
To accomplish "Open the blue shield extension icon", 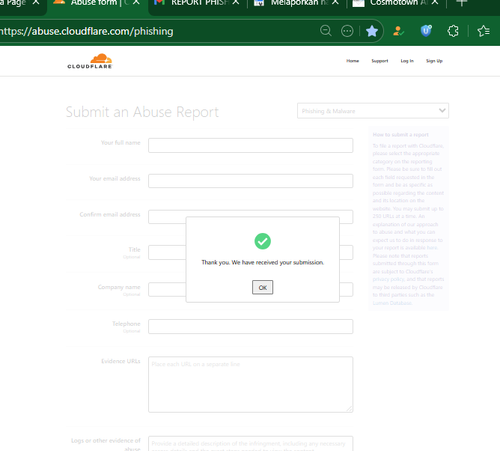I will point(426,31).
